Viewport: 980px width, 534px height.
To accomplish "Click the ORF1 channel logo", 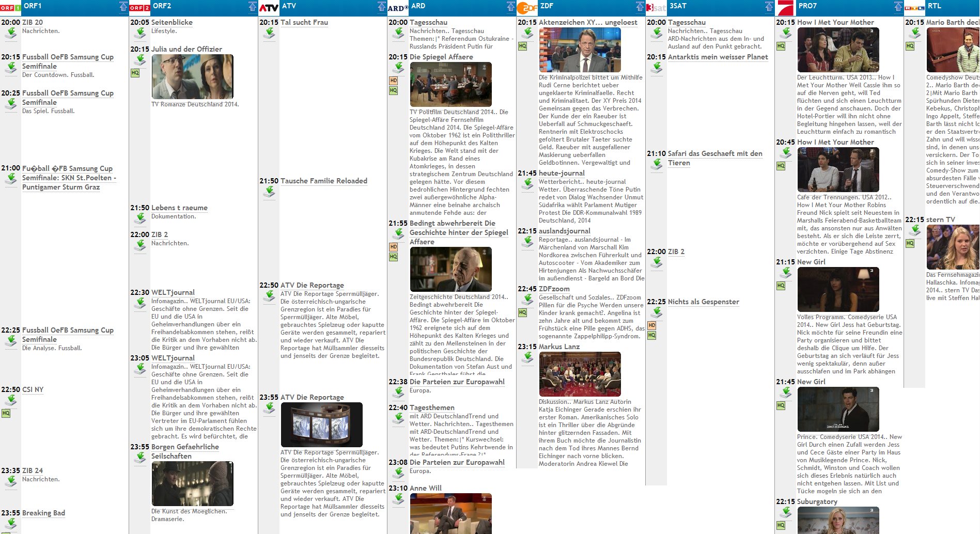I will coord(10,7).
